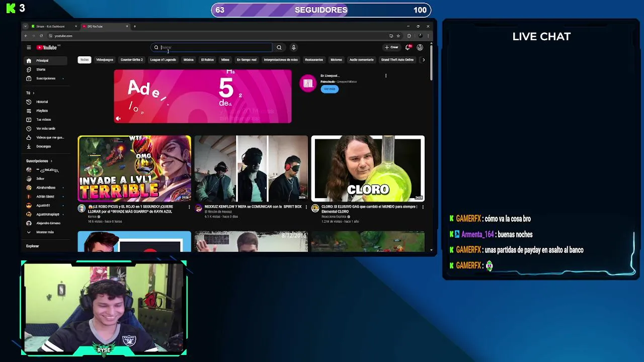Go to Principal in the sidebar
The image size is (644, 362).
click(46, 60)
